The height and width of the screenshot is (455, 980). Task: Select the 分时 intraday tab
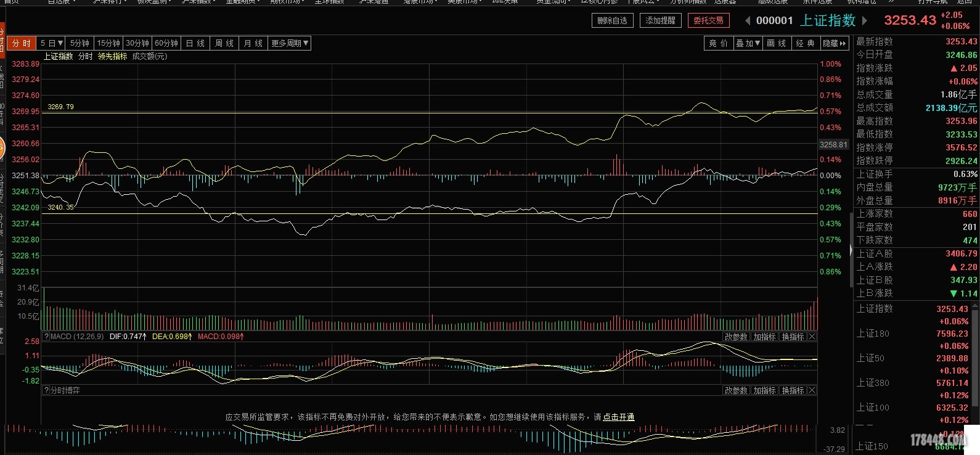22,43
